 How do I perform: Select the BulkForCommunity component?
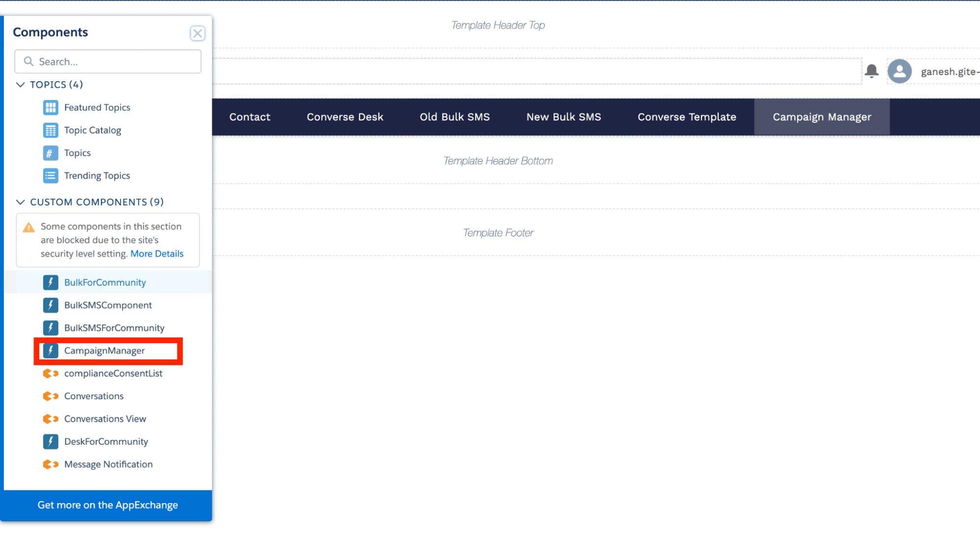105,282
